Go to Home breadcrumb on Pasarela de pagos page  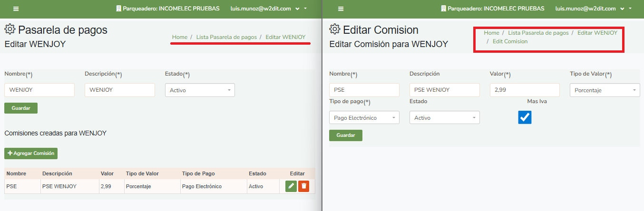pyautogui.click(x=179, y=37)
